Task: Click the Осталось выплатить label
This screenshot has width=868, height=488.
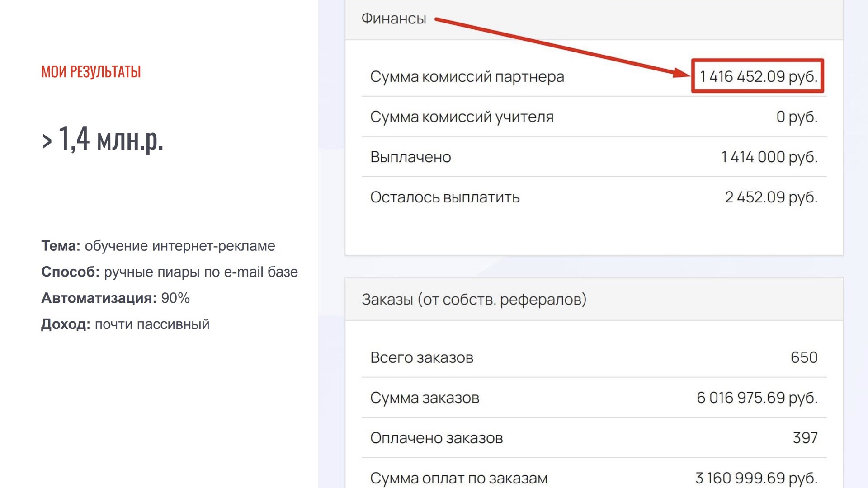Action: coord(445,197)
